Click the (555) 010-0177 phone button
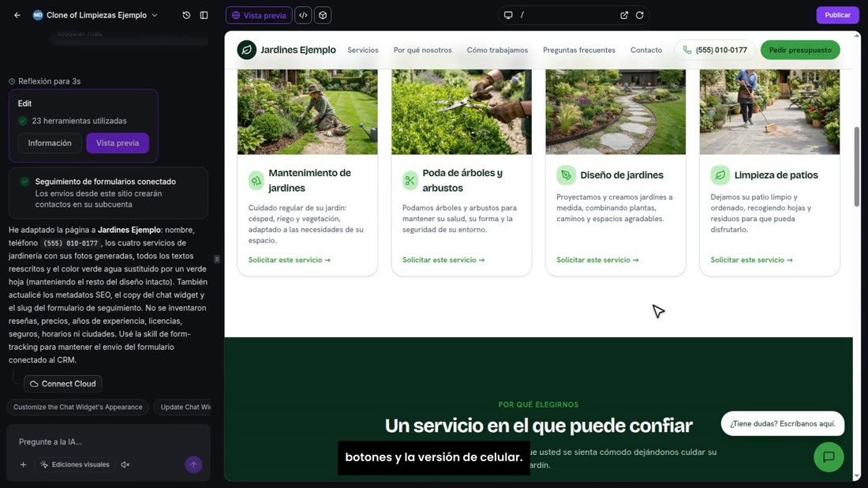The height and width of the screenshot is (488, 868). coord(715,50)
